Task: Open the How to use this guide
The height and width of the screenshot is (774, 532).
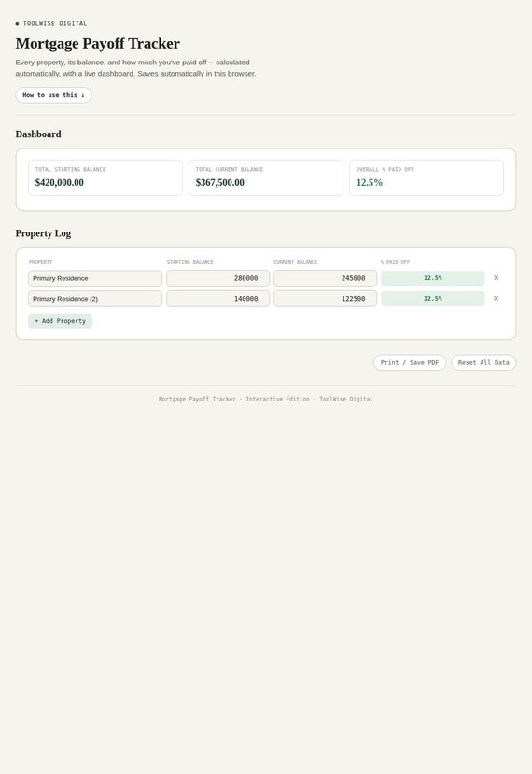Action: click(x=53, y=95)
